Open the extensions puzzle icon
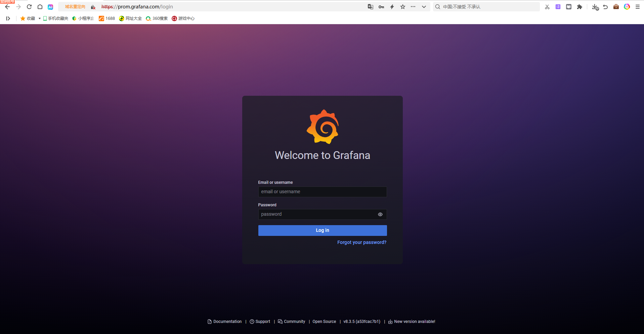The width and height of the screenshot is (644, 334). point(579,7)
